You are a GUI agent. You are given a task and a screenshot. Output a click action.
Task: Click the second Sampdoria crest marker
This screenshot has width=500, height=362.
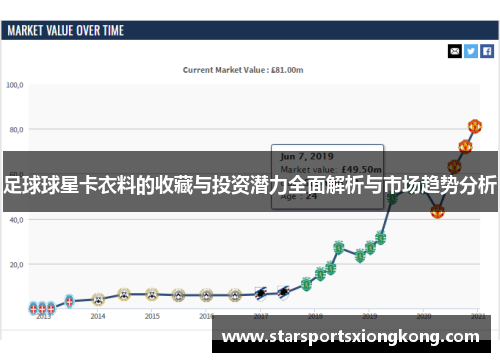click(283, 293)
